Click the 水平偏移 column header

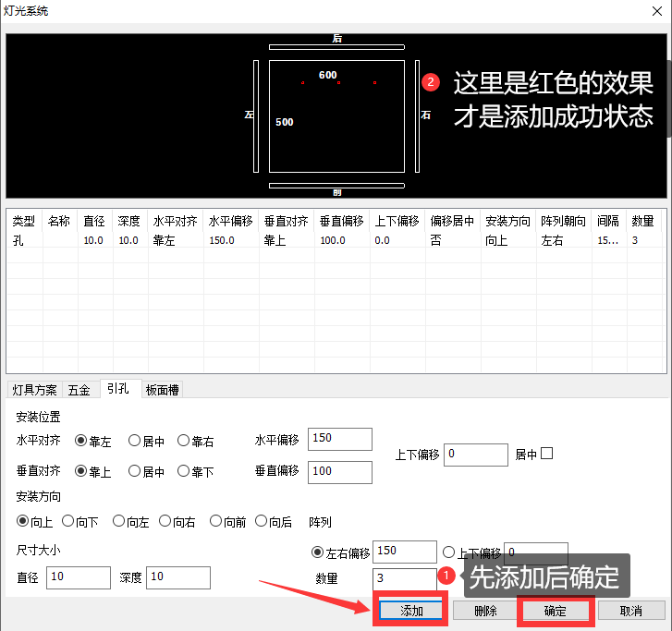click(231, 221)
